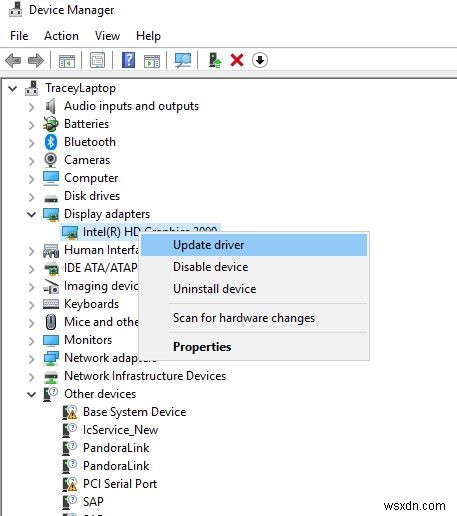The height and width of the screenshot is (516, 457).
Task: Click the Bluetooth category icon
Action: pyautogui.click(x=51, y=142)
